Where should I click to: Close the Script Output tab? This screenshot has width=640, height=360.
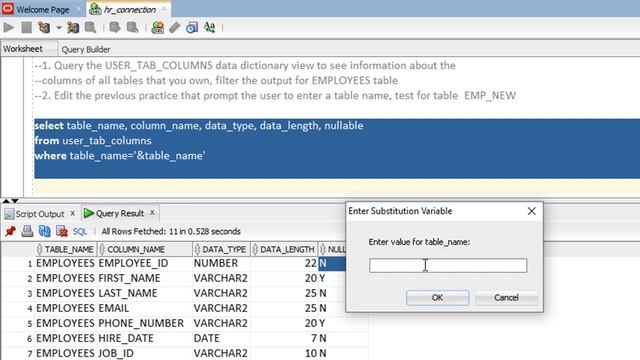click(72, 213)
